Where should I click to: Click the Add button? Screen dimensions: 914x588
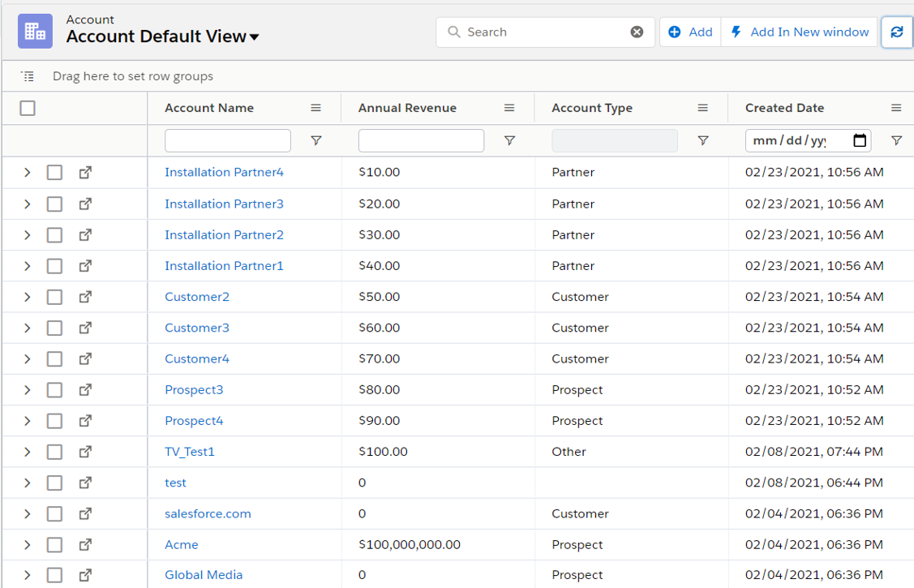tap(691, 32)
